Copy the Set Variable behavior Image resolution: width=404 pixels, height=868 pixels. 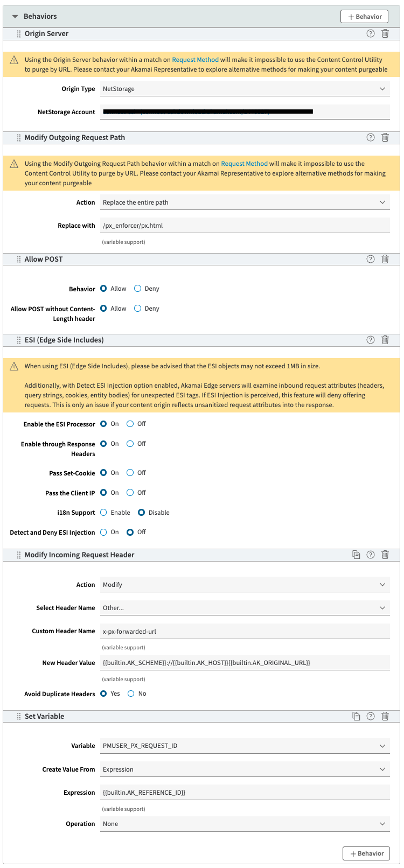click(356, 716)
